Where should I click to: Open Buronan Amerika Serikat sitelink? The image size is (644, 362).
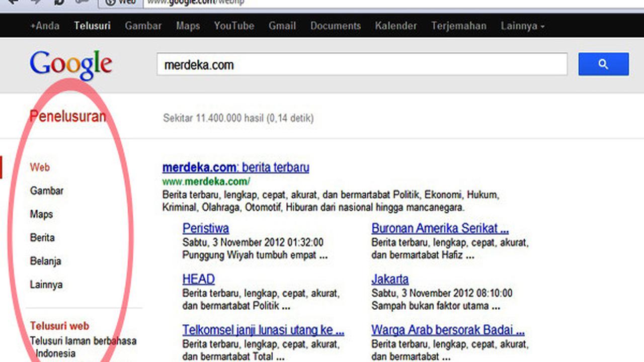[x=440, y=228]
